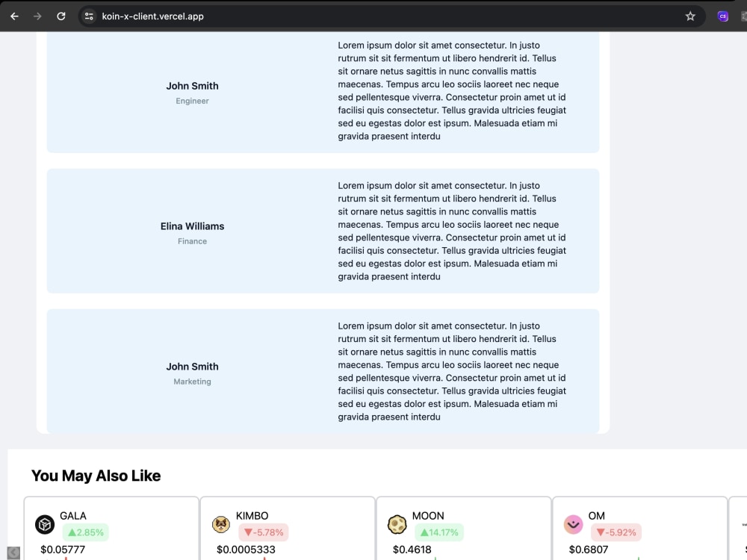Select the MOON 14.17% change badge

[x=439, y=532]
